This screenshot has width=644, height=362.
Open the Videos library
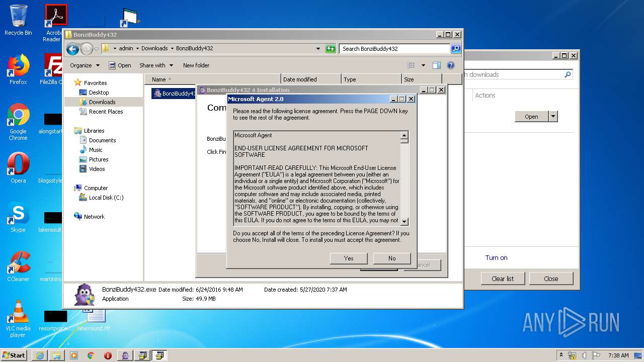93,169
